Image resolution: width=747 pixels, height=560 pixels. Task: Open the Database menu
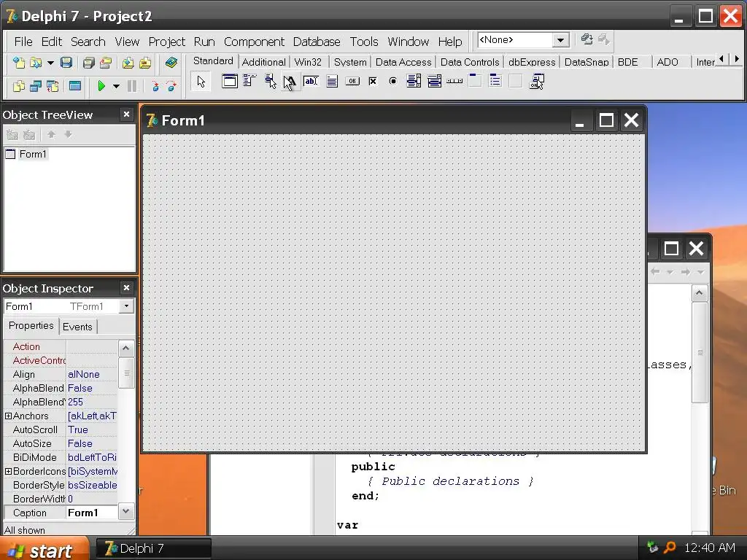[317, 42]
